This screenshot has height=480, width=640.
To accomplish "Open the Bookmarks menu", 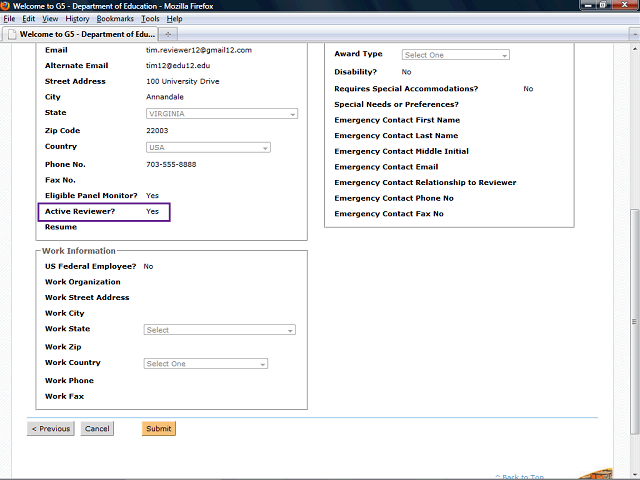I will (x=114, y=19).
